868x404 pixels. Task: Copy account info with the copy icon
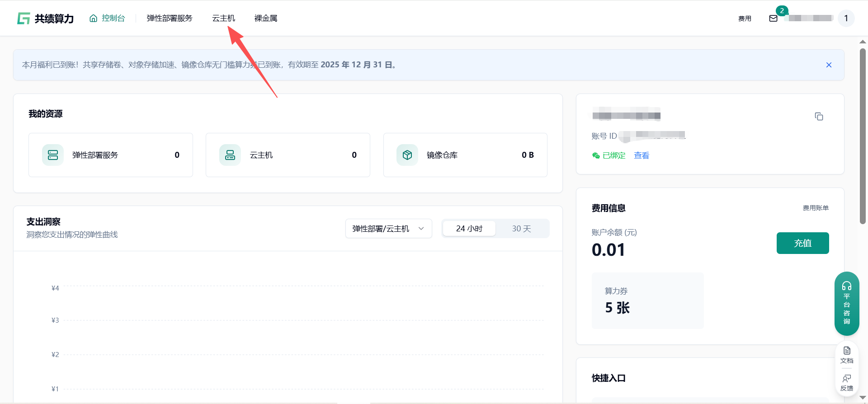pos(819,117)
